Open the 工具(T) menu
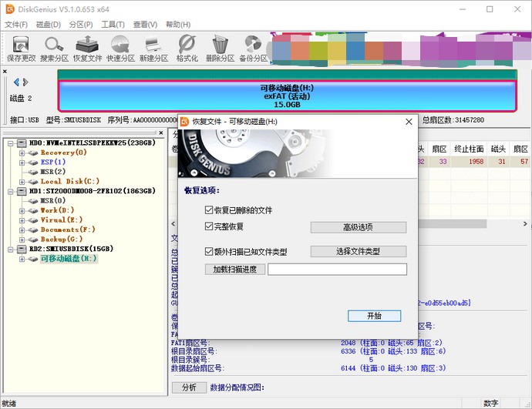Image resolution: width=532 pixels, height=409 pixels. click(113, 25)
